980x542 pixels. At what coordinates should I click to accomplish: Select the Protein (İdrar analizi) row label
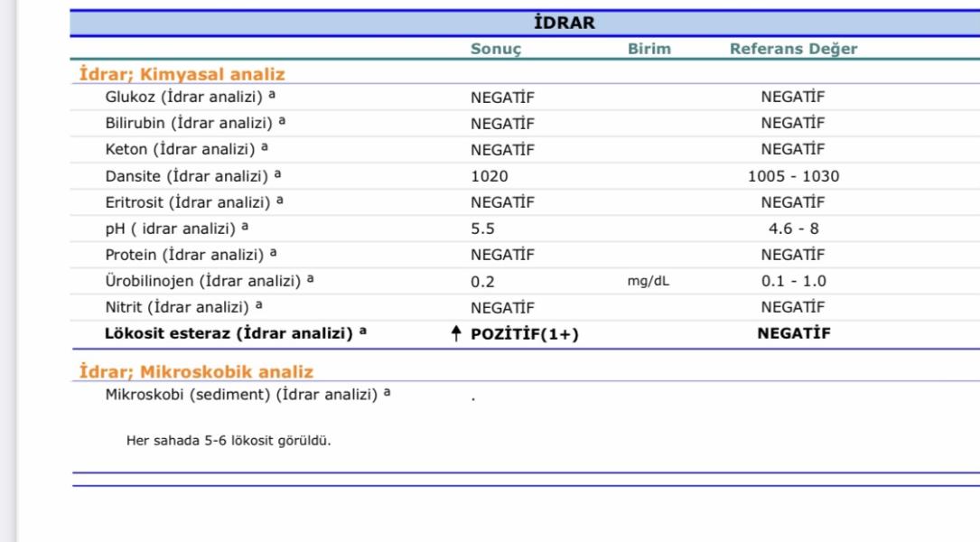[x=191, y=255]
